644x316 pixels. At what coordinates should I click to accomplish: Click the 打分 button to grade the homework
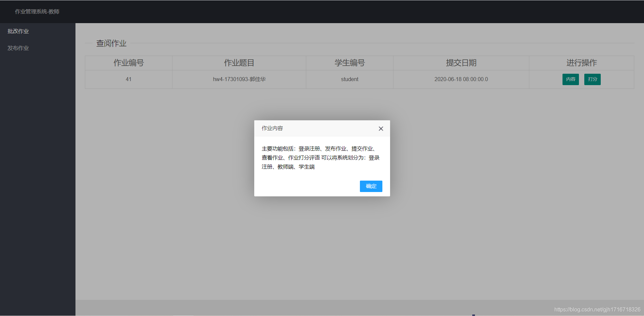click(x=592, y=79)
